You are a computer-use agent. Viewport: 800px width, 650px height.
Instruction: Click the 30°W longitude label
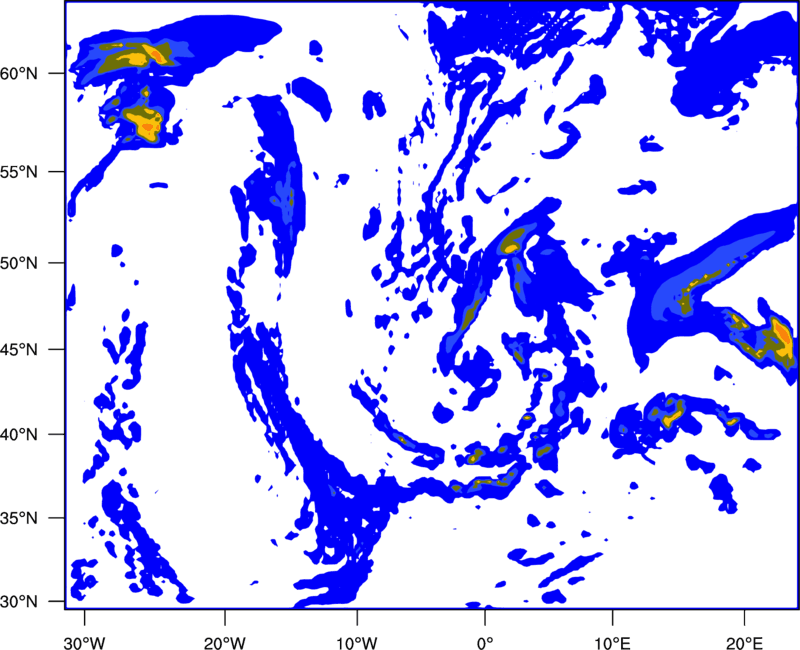pyautogui.click(x=84, y=643)
